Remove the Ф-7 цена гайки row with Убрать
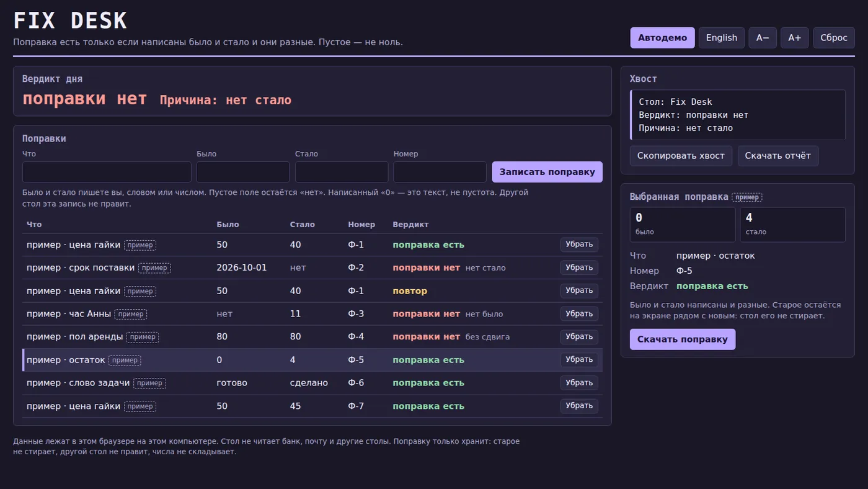868x489 pixels. tap(579, 406)
